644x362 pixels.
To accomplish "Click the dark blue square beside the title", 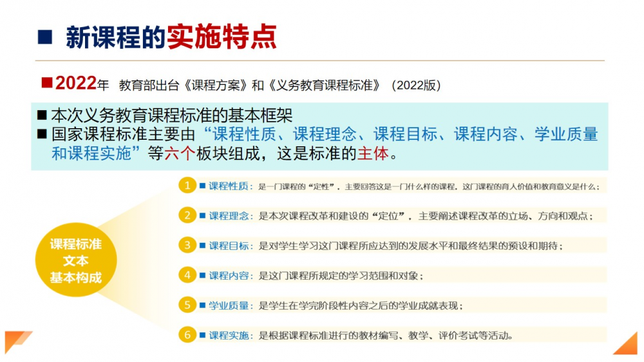I will pos(45,38).
